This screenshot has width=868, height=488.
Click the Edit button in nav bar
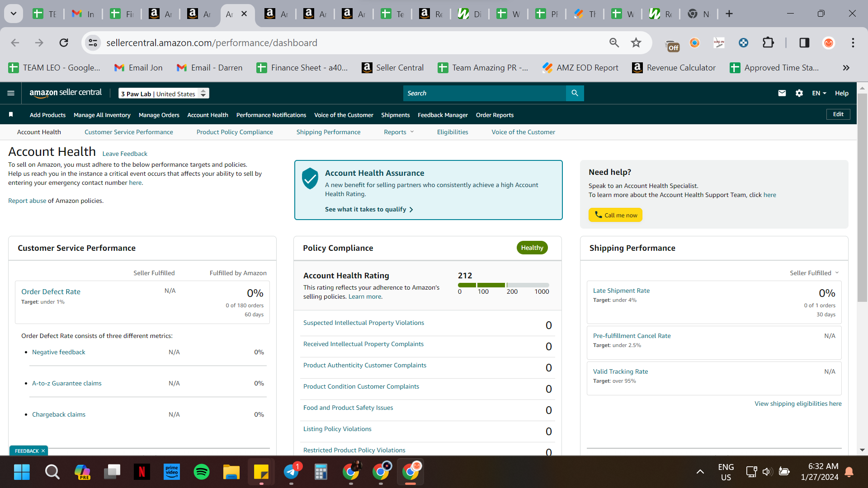click(838, 114)
